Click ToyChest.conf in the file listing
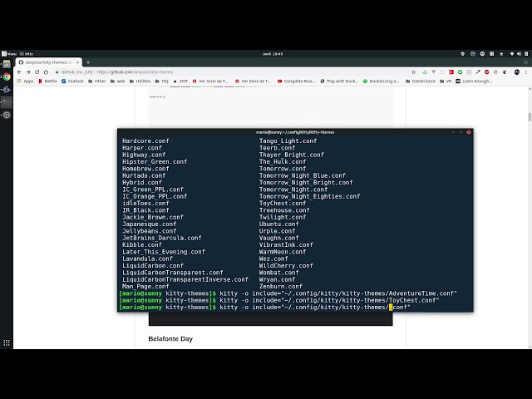This screenshot has height=399, width=532. pyautogui.click(x=283, y=203)
